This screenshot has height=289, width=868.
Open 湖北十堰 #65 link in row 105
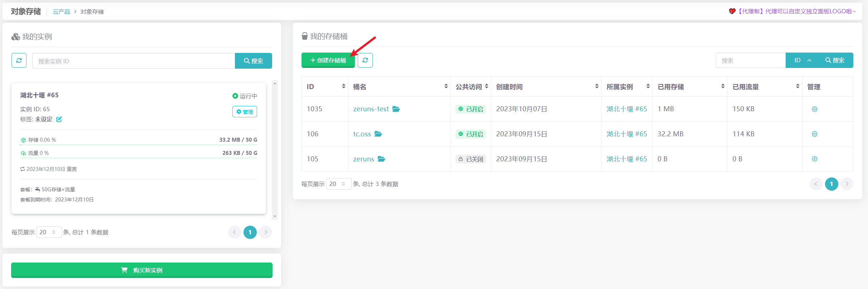627,159
